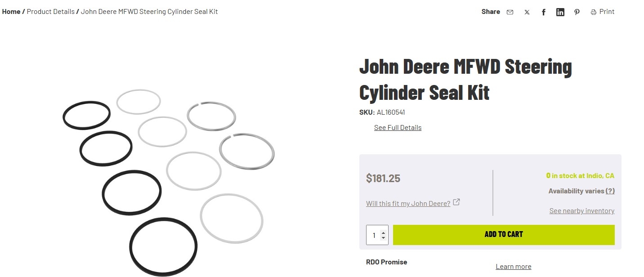Click the Print printer icon
644x277 pixels.
[x=594, y=12]
